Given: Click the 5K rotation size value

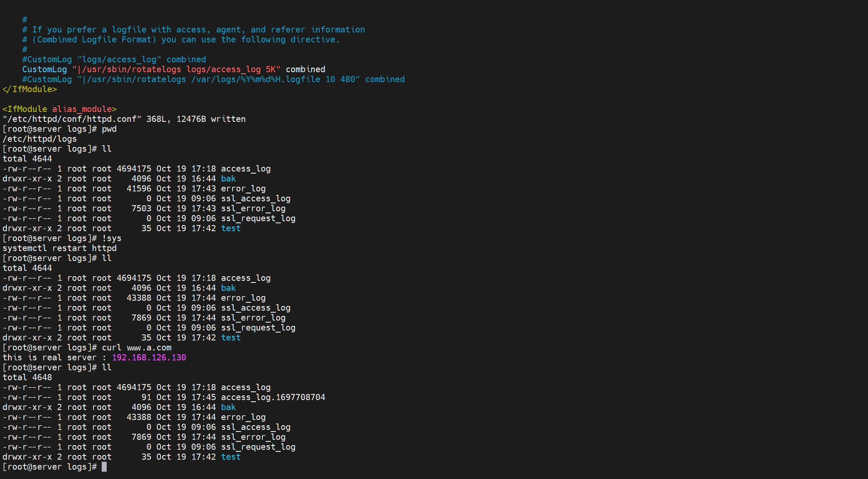Looking at the screenshot, I should click(x=271, y=69).
